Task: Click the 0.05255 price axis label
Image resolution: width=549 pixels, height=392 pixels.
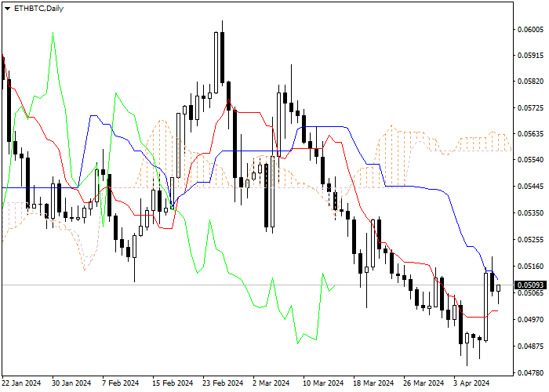Action: pyautogui.click(x=531, y=239)
